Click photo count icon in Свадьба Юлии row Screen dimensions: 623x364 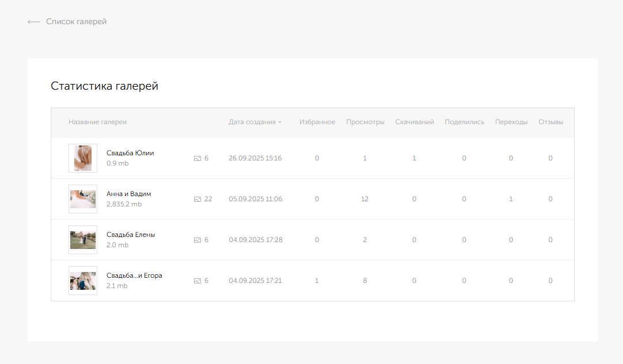click(x=197, y=158)
